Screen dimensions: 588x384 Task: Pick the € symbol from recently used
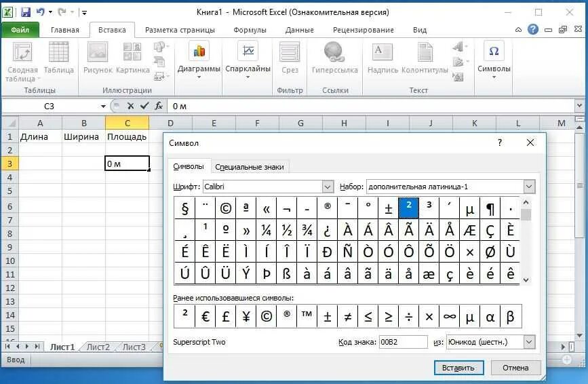(205, 317)
